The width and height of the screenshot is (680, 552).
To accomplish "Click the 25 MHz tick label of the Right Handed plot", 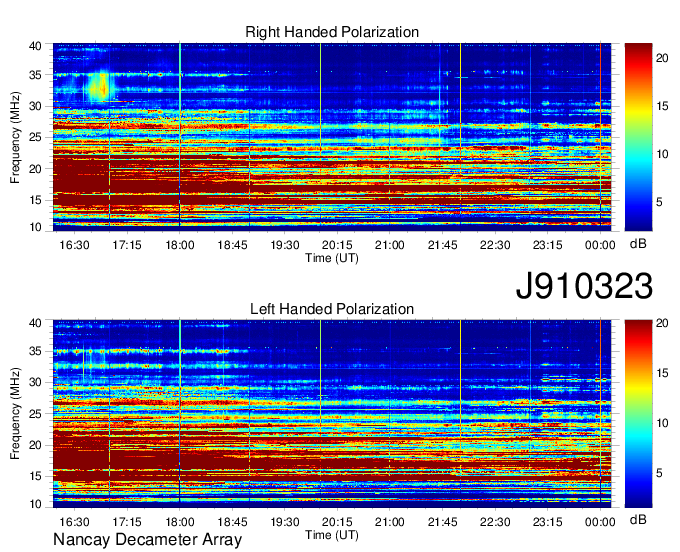I will [x=35, y=137].
